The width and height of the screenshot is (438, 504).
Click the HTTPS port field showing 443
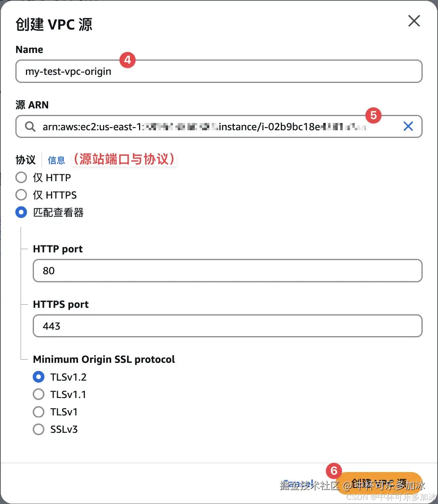tap(227, 326)
